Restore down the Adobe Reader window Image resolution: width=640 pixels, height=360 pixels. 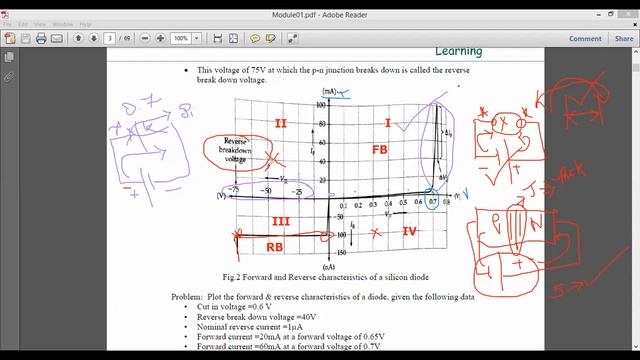[611, 14]
